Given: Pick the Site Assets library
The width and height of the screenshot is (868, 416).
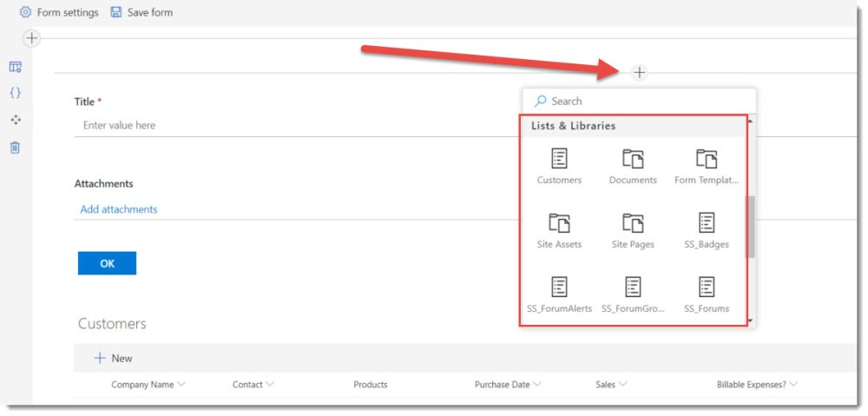Looking at the screenshot, I should point(559,224).
